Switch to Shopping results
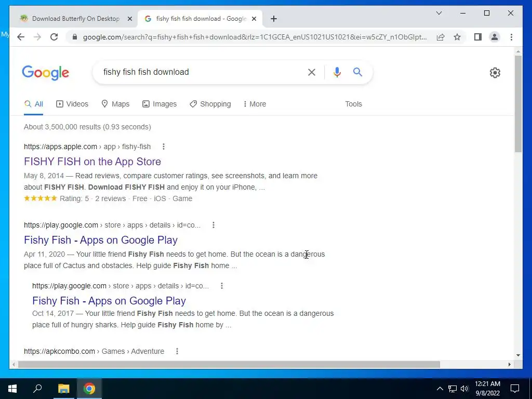532x399 pixels. pos(210,104)
